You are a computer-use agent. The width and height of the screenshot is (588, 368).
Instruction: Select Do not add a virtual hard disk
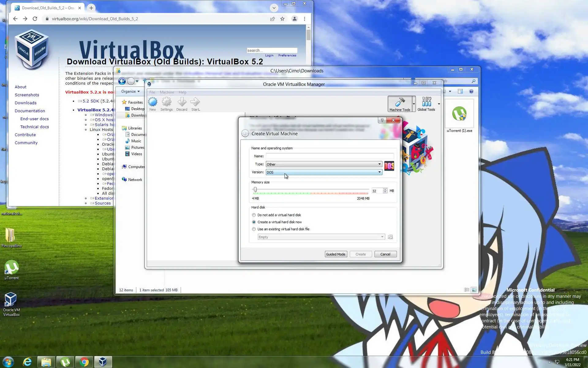coord(254,215)
